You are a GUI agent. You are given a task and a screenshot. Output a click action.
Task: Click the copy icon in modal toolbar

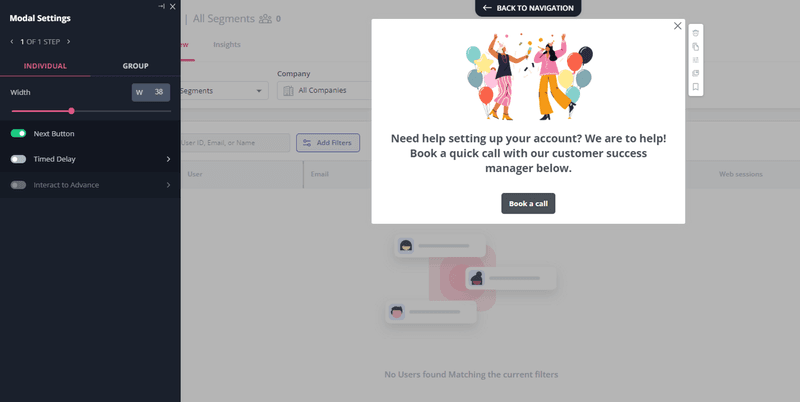[x=695, y=47]
